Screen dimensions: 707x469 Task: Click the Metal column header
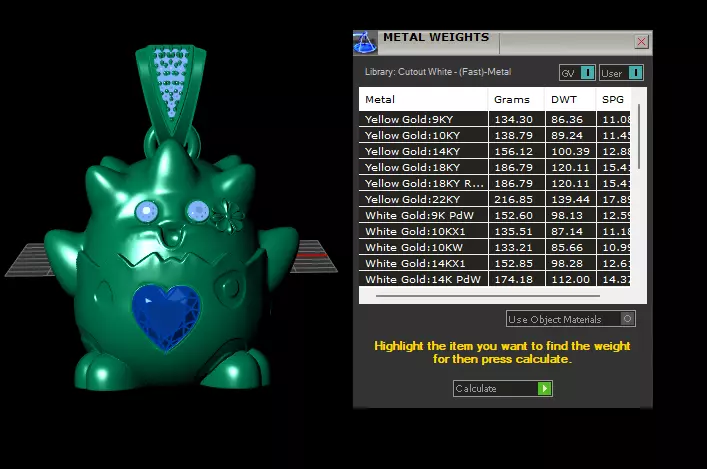pos(423,99)
